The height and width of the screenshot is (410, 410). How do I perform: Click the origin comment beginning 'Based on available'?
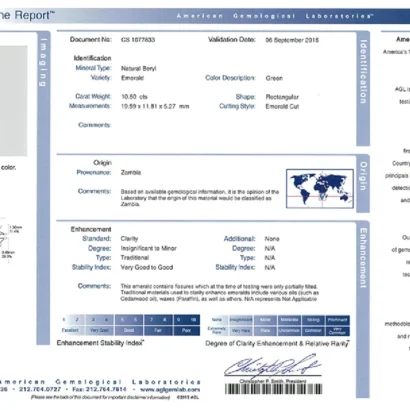[200, 198]
